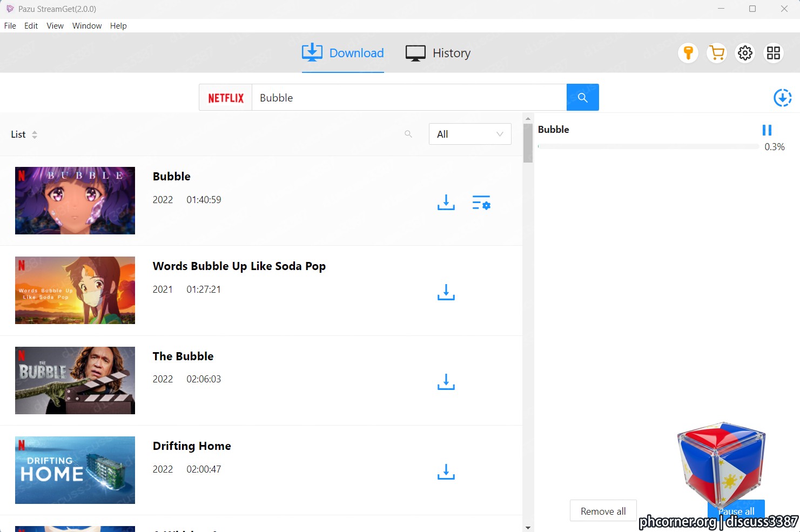The width and height of the screenshot is (800, 532).
Task: Select the title Drifting Home
Action: tap(192, 446)
